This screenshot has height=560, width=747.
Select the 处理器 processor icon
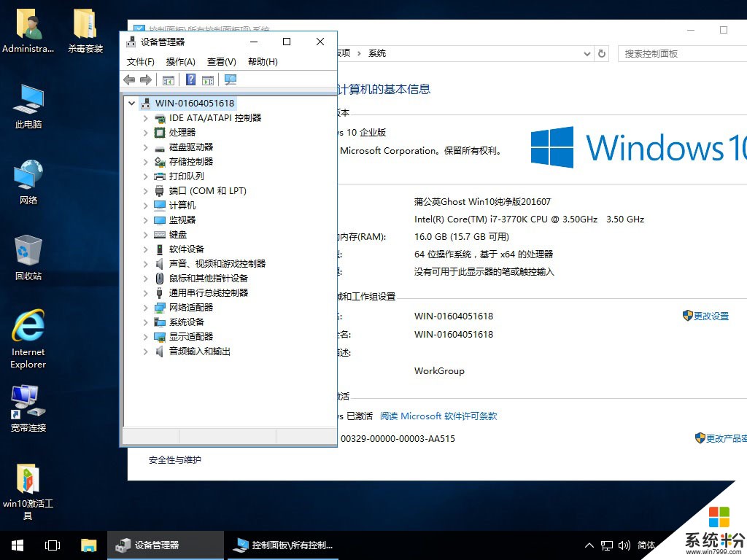pyautogui.click(x=160, y=133)
